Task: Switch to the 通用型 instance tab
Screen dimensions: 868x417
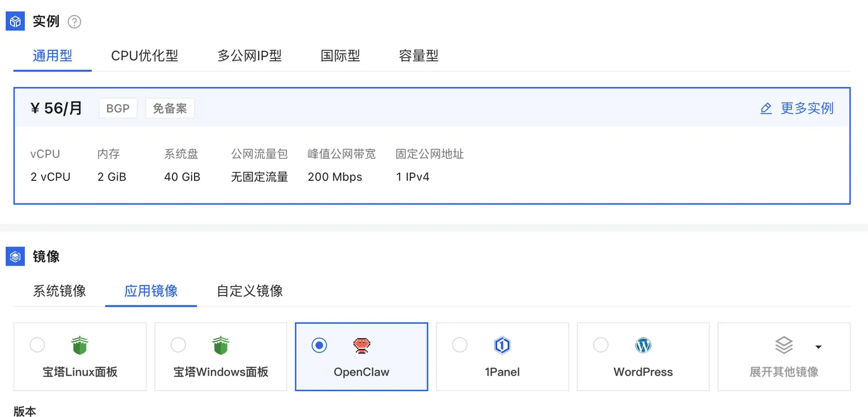Action: [53, 56]
